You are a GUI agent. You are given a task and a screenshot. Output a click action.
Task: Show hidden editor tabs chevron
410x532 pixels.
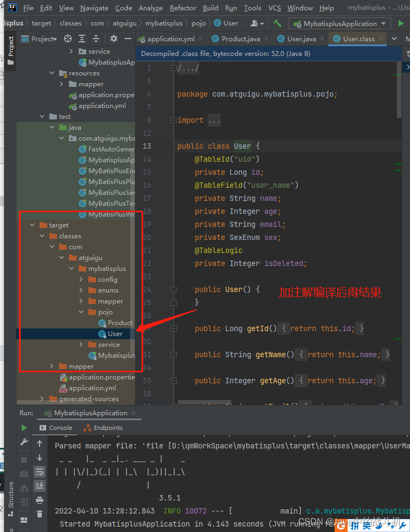point(394,39)
